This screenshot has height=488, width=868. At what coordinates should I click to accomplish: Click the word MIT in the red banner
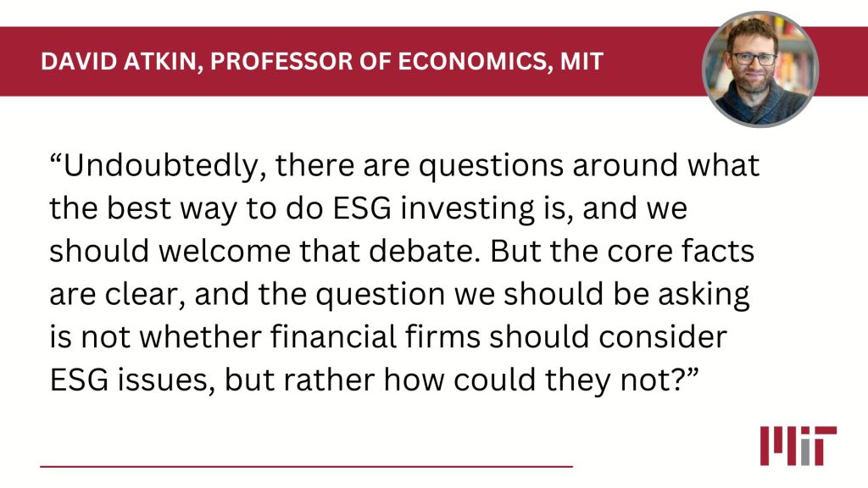click(581, 61)
